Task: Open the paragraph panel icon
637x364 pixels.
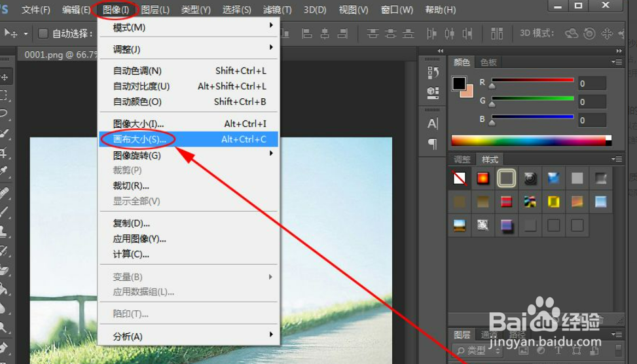Action: pos(433,143)
